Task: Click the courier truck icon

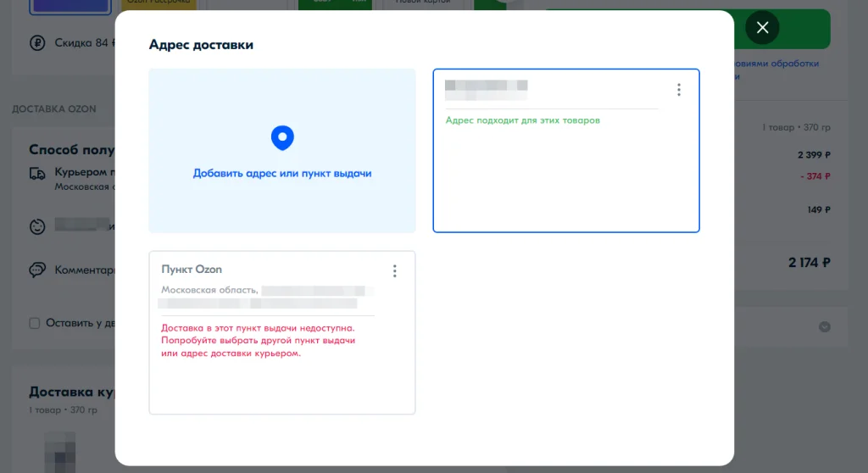Action: point(37,174)
